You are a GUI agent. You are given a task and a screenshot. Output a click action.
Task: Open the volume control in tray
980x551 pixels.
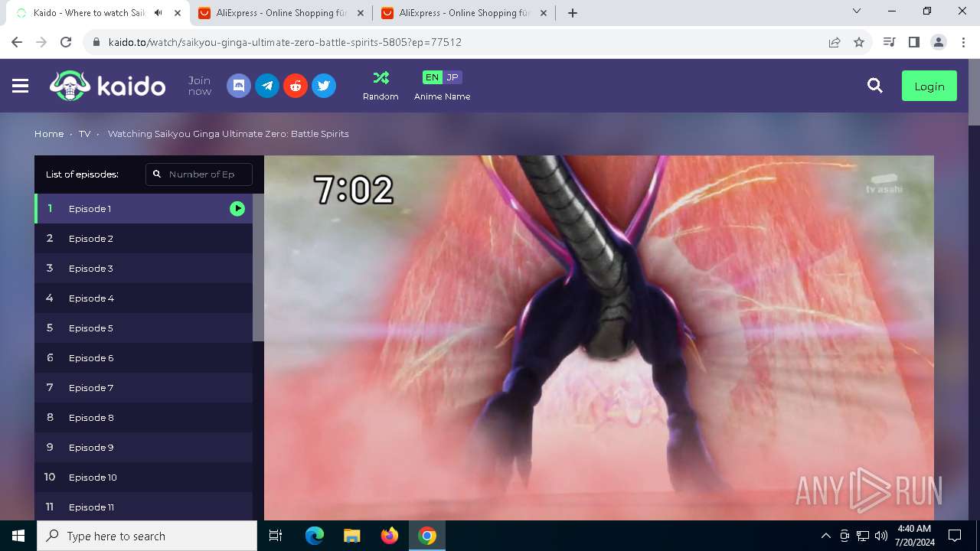881,536
